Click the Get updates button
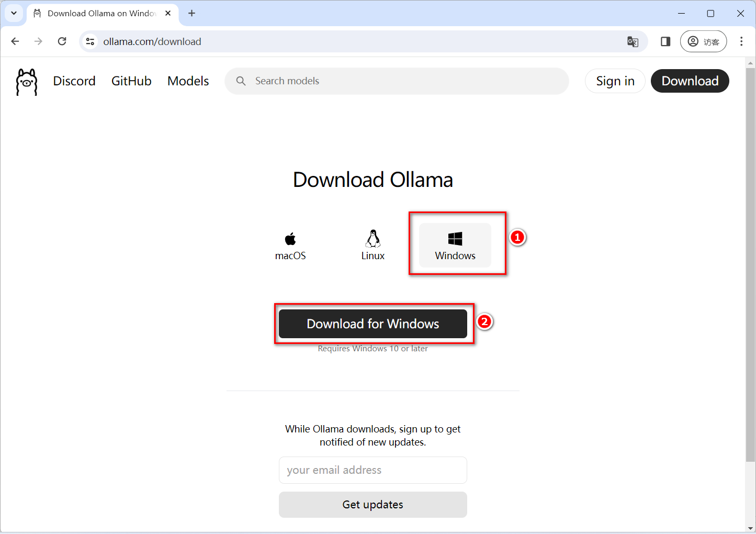The image size is (756, 534). pyautogui.click(x=373, y=505)
